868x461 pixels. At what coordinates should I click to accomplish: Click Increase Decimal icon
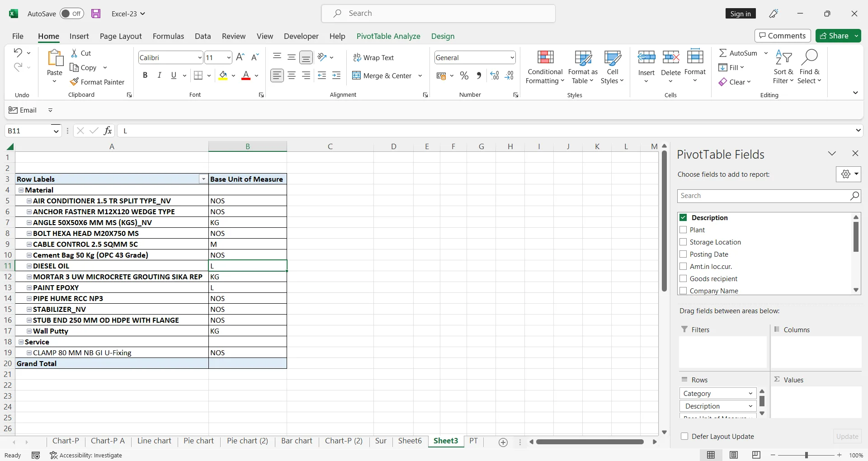pos(495,75)
